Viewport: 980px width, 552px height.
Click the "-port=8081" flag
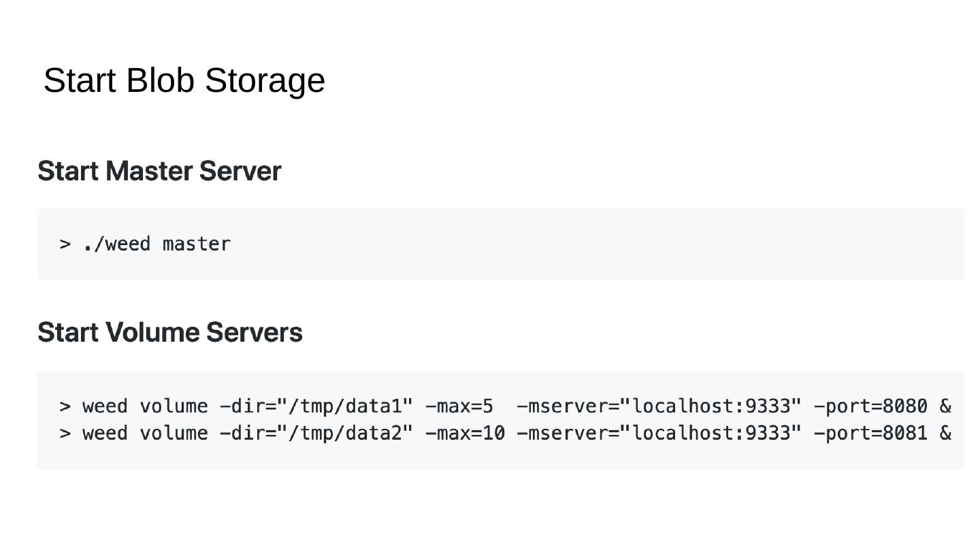click(x=870, y=433)
